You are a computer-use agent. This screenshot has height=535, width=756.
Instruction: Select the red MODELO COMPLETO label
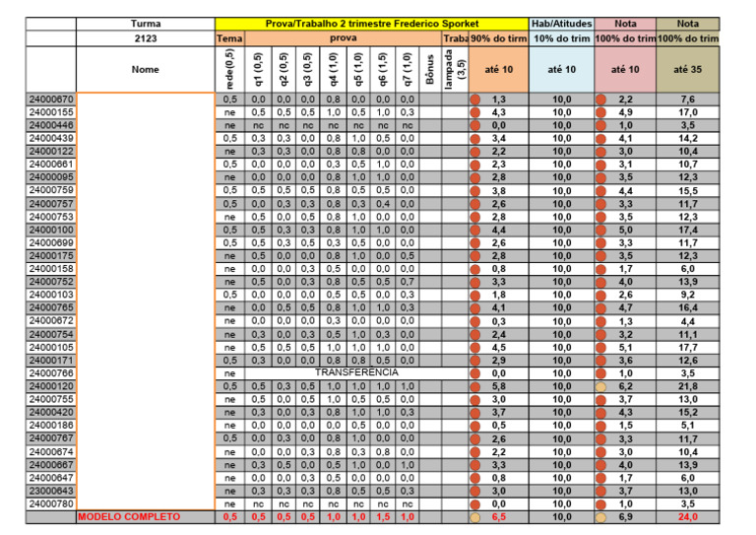click(129, 517)
